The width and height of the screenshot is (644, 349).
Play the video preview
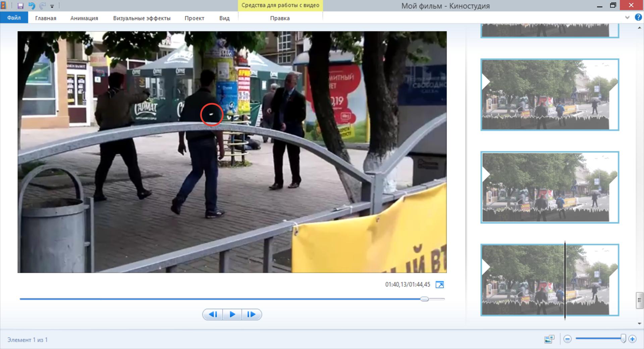click(232, 314)
